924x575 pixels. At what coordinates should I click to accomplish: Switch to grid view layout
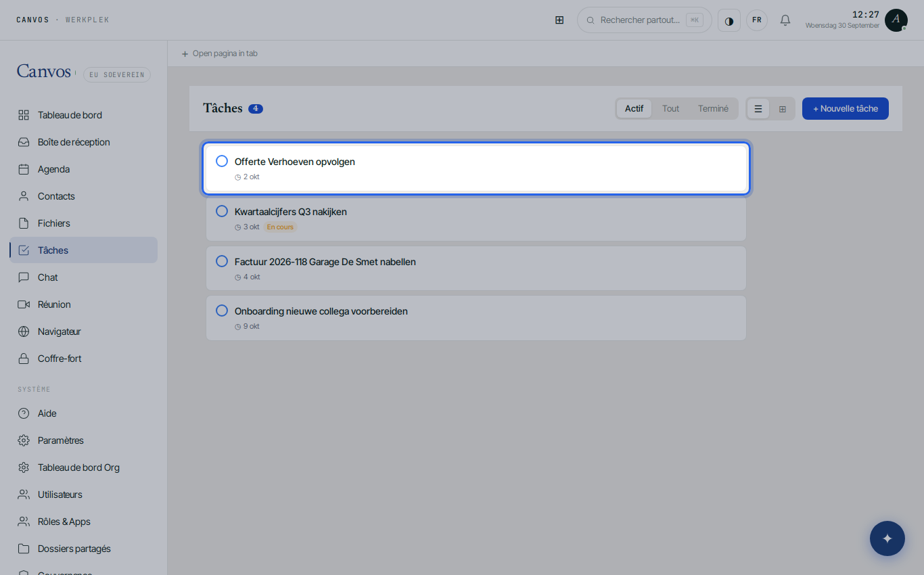point(783,109)
